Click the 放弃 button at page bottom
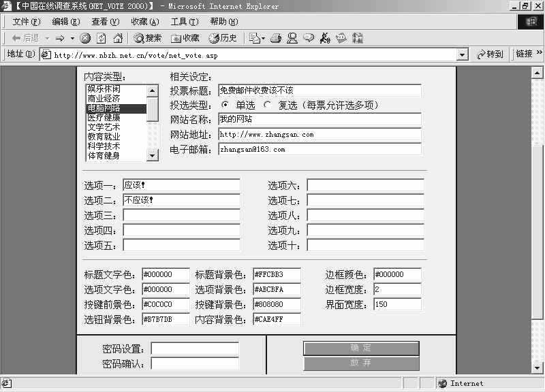 click(360, 363)
